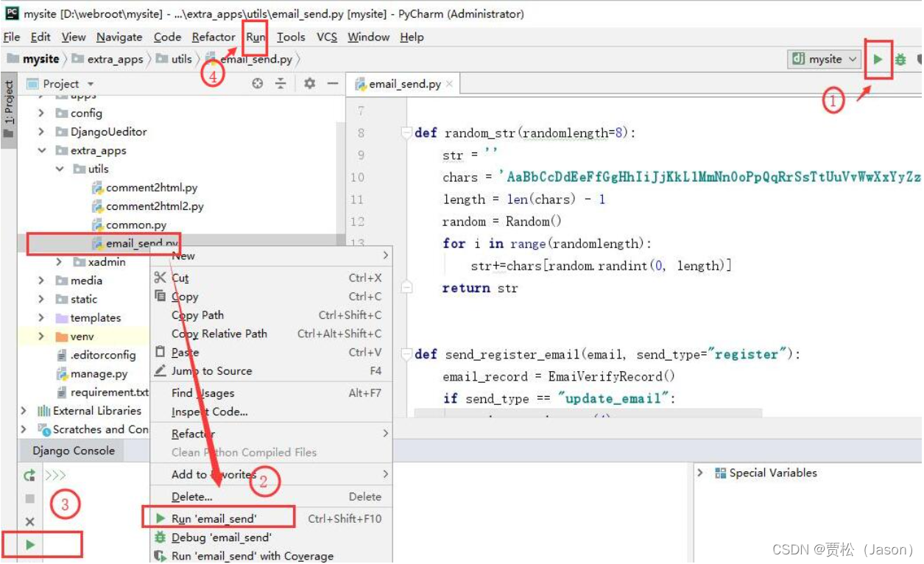Click the Debug bug icon in top toolbar

(900, 60)
